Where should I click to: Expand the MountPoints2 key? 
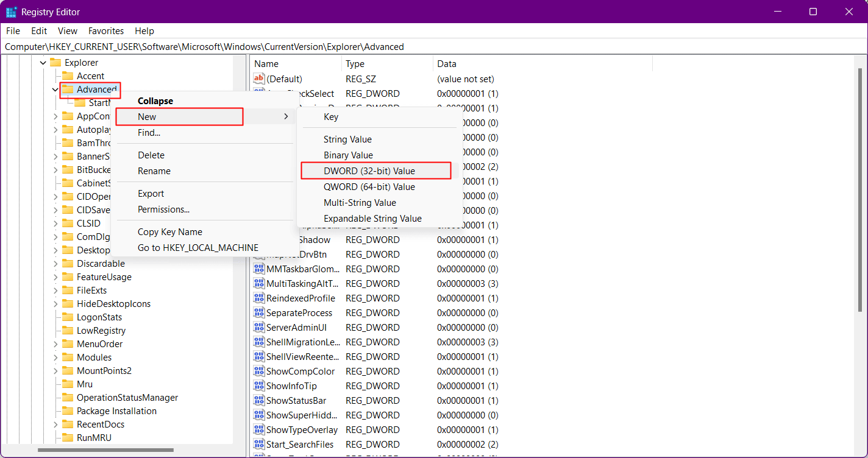pyautogui.click(x=55, y=370)
